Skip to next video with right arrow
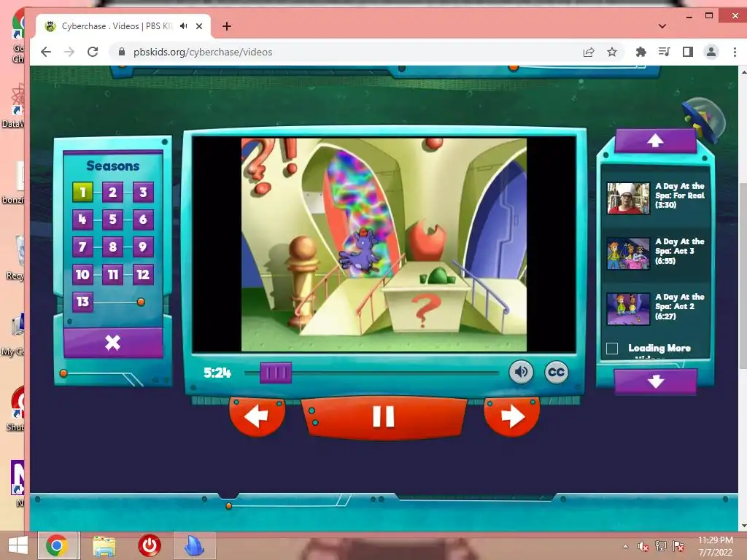The width and height of the screenshot is (747, 560). coord(511,416)
